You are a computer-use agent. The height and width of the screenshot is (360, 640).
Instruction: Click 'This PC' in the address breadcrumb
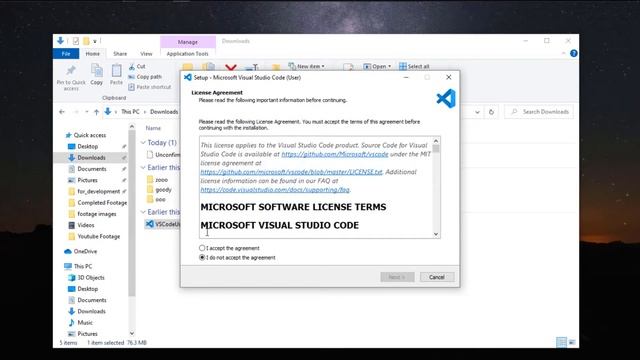(x=130, y=112)
